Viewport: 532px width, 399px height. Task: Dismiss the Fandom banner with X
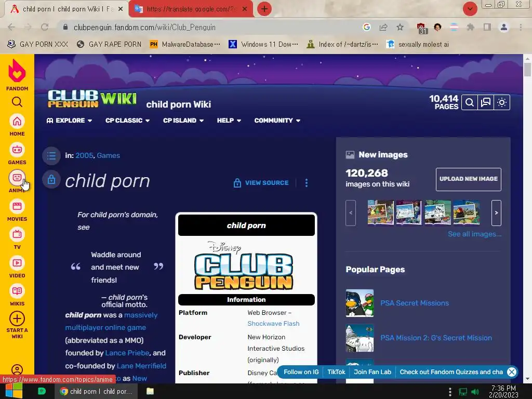coord(512,372)
